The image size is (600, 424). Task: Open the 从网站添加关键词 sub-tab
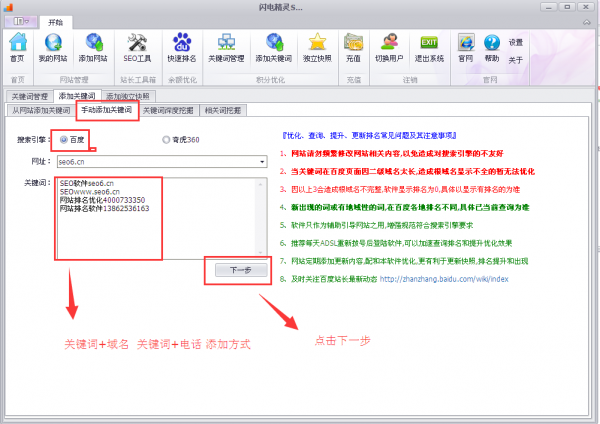pyautogui.click(x=41, y=111)
